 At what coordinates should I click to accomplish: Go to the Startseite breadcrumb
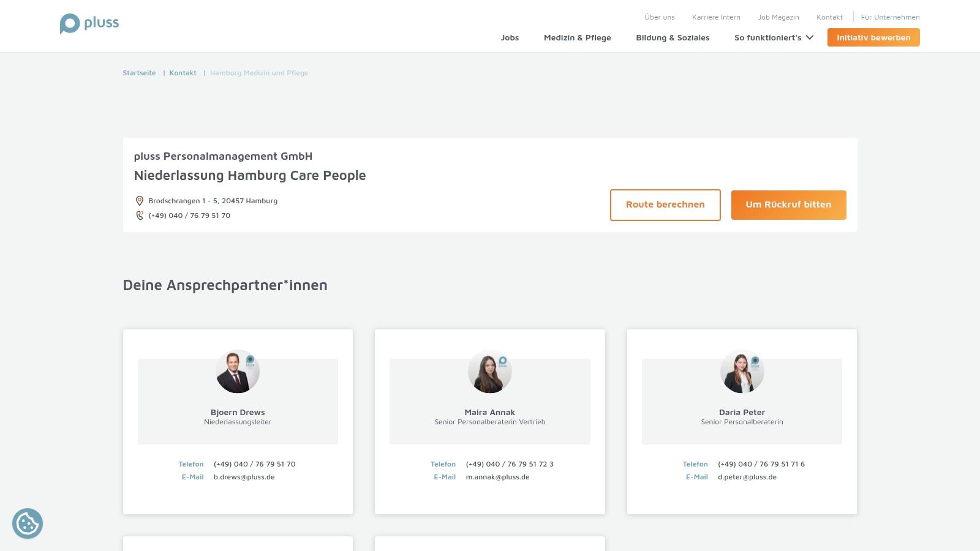click(x=139, y=73)
